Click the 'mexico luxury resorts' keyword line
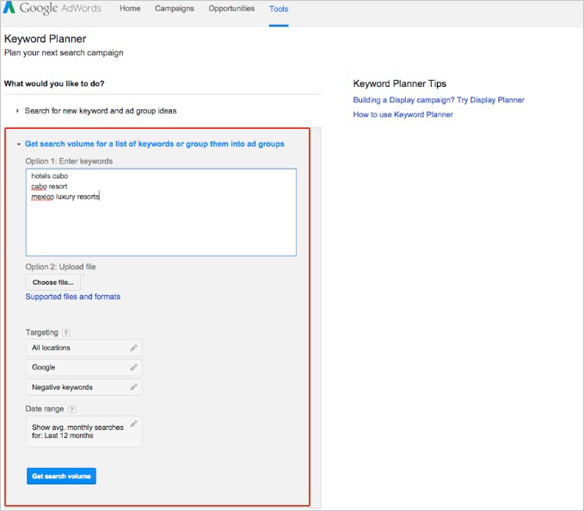584x511 pixels. pos(65,197)
